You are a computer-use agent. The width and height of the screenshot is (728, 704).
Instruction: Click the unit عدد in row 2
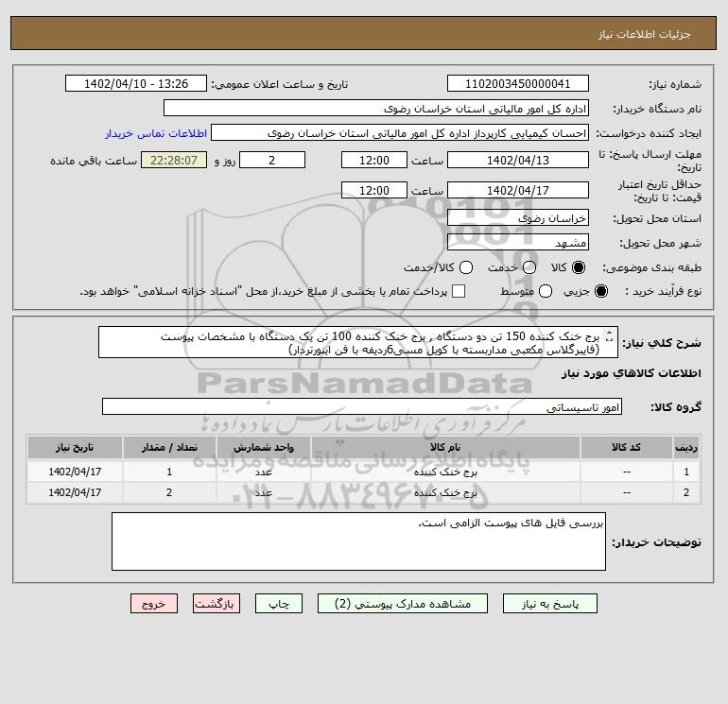(263, 493)
